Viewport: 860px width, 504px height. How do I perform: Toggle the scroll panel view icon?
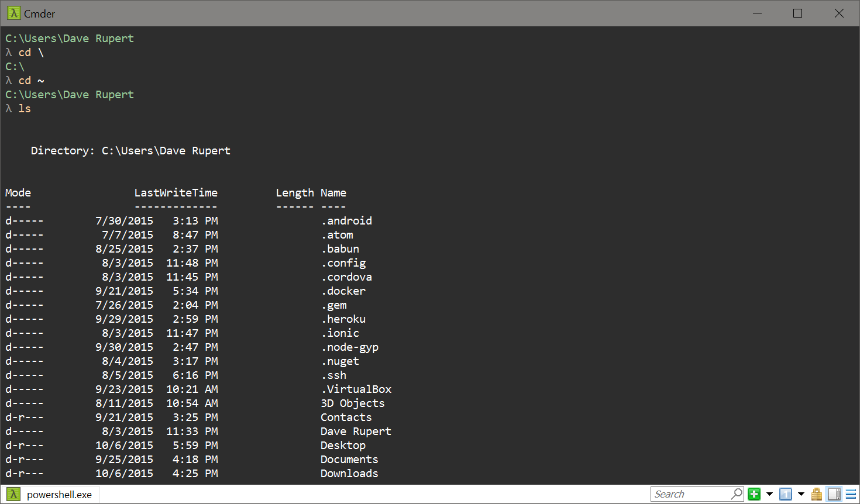(834, 494)
